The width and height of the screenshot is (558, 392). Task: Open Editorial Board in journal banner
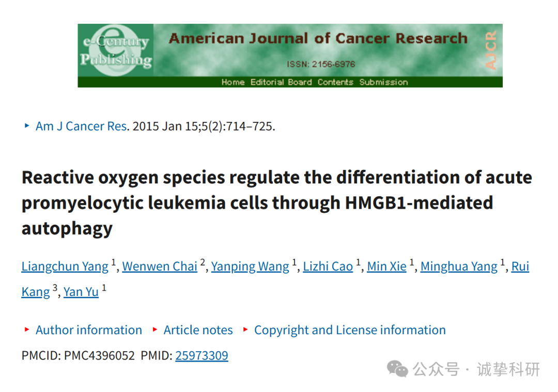click(x=281, y=82)
